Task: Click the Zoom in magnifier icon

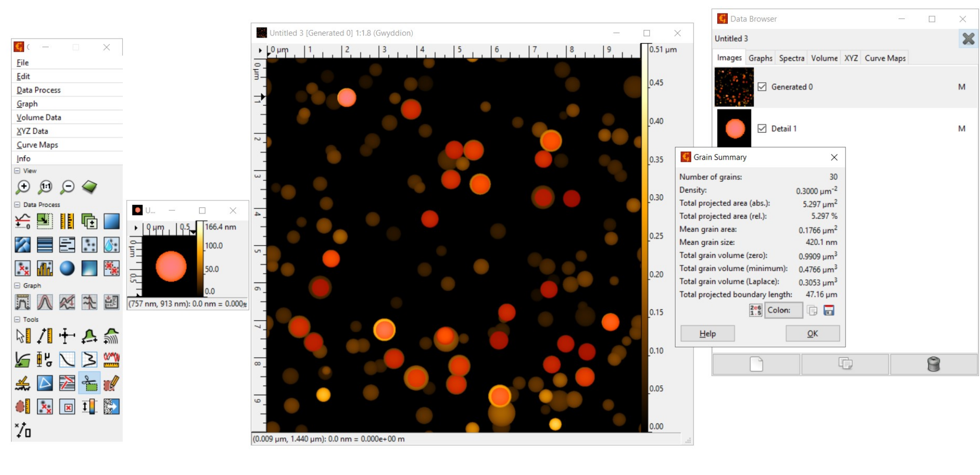Action: click(23, 187)
